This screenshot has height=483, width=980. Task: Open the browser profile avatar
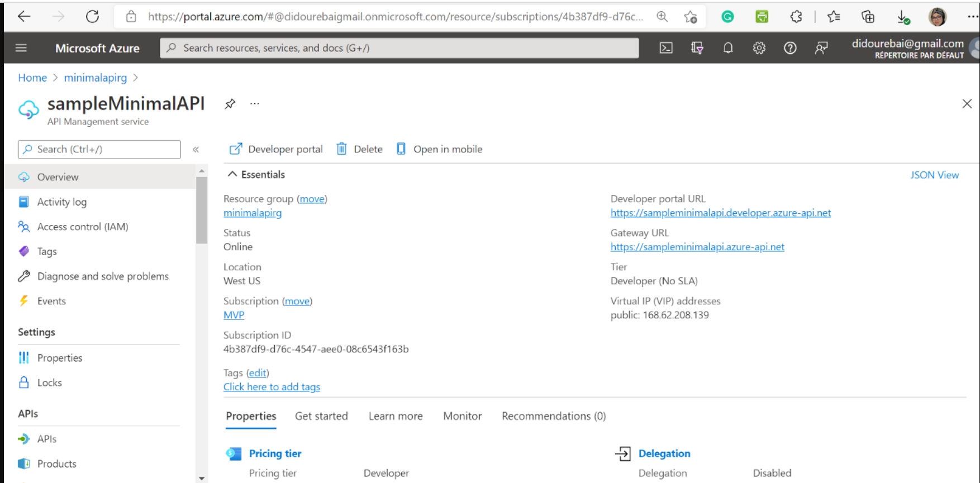[938, 17]
